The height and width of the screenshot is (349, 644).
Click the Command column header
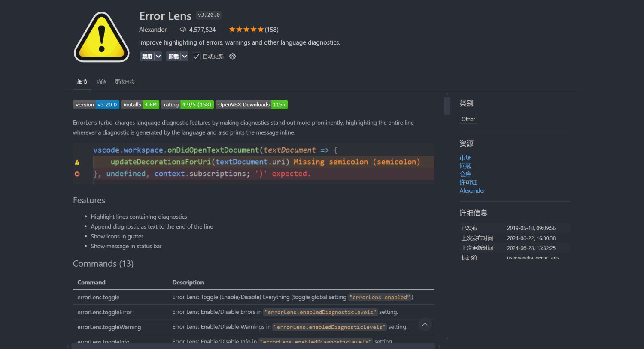pyautogui.click(x=91, y=282)
